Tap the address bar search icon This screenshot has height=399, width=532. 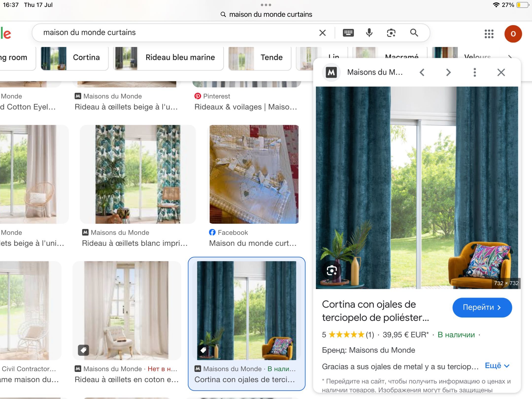(223, 14)
